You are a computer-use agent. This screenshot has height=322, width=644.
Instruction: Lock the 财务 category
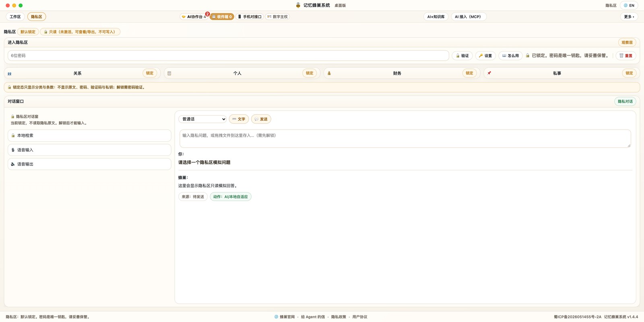click(469, 73)
